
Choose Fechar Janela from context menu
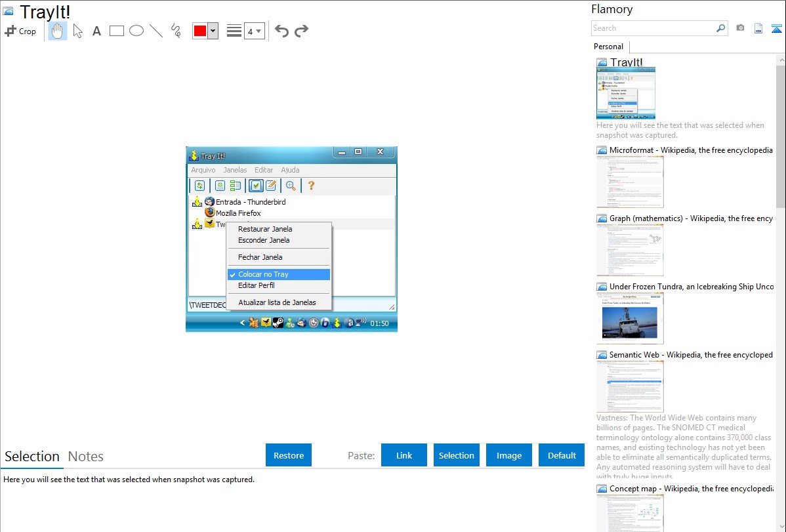(x=279, y=257)
